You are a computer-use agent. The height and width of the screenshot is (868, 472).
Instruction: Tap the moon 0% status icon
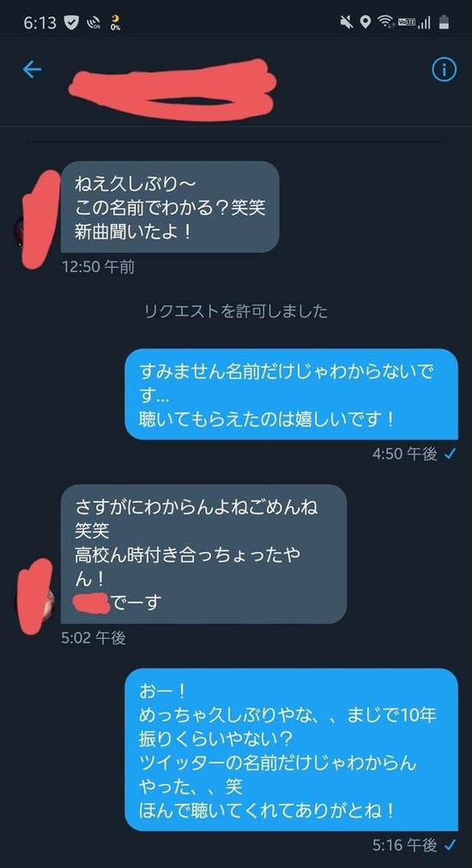click(115, 22)
